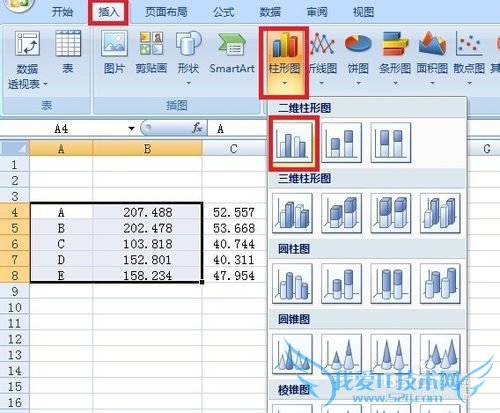
Task: Click cell containing 152.801
Action: coord(147,260)
